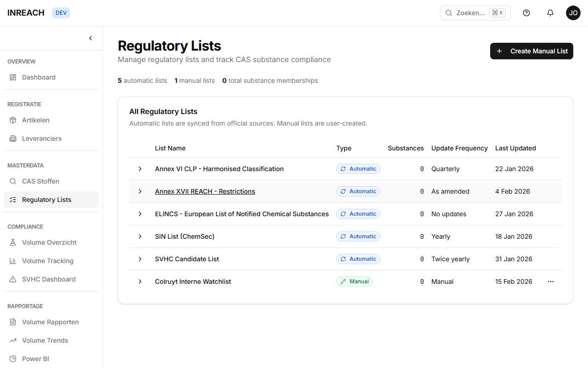The image size is (588, 368).
Task: Open the Annex XVII REACH - Restrictions link
Action: click(205, 191)
